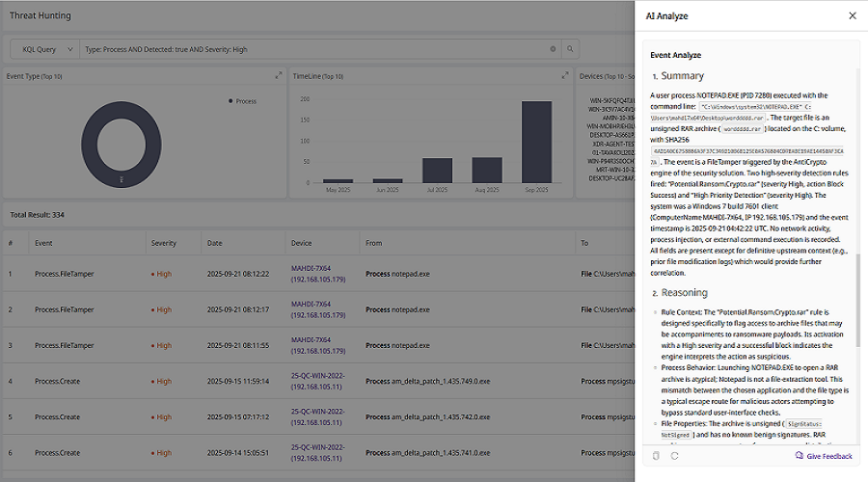Clear the query with the X icon
Image resolution: width=868 pixels, height=482 pixels.
pos(553,48)
